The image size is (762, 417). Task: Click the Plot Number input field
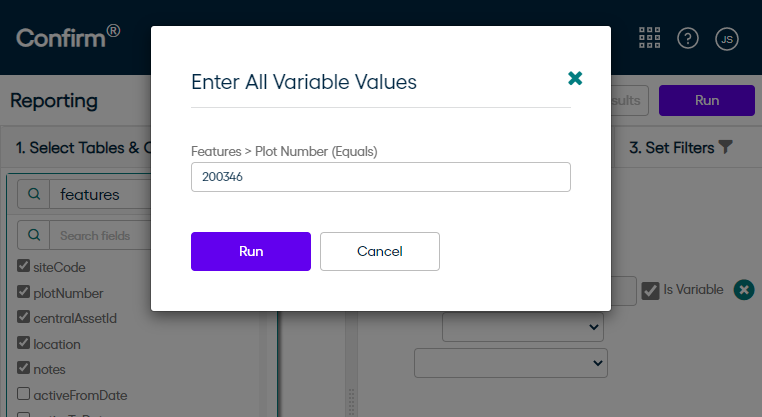pyautogui.click(x=381, y=177)
